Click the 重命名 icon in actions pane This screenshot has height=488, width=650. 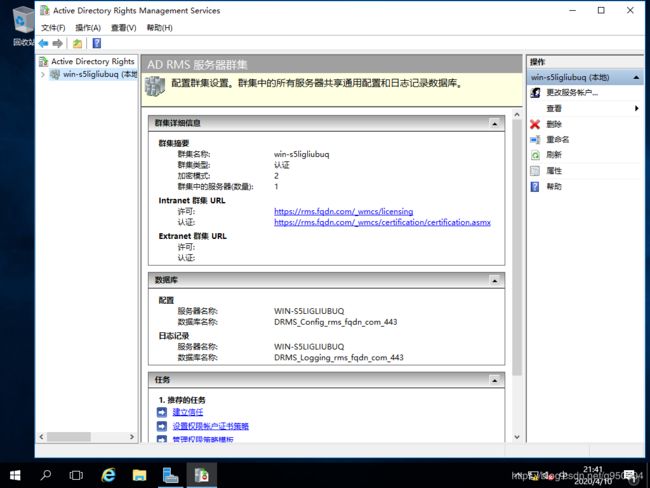535,139
